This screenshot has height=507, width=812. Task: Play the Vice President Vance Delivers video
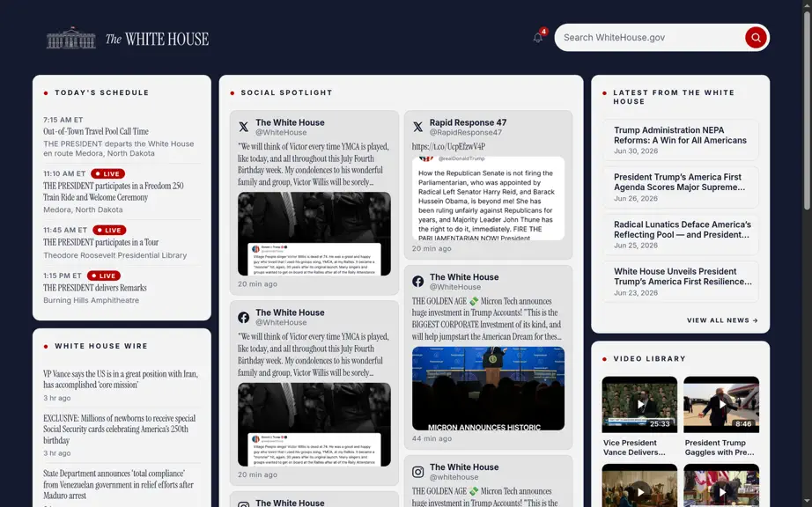639,405
